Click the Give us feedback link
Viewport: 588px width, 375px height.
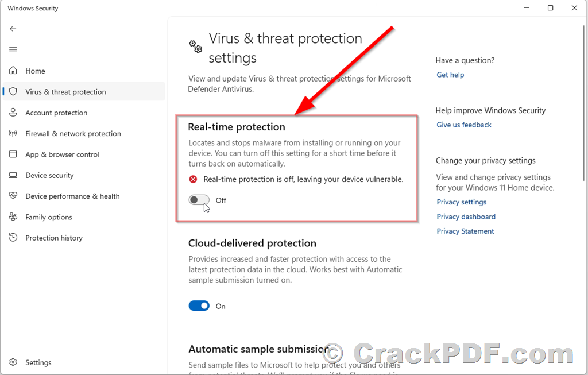pos(464,125)
